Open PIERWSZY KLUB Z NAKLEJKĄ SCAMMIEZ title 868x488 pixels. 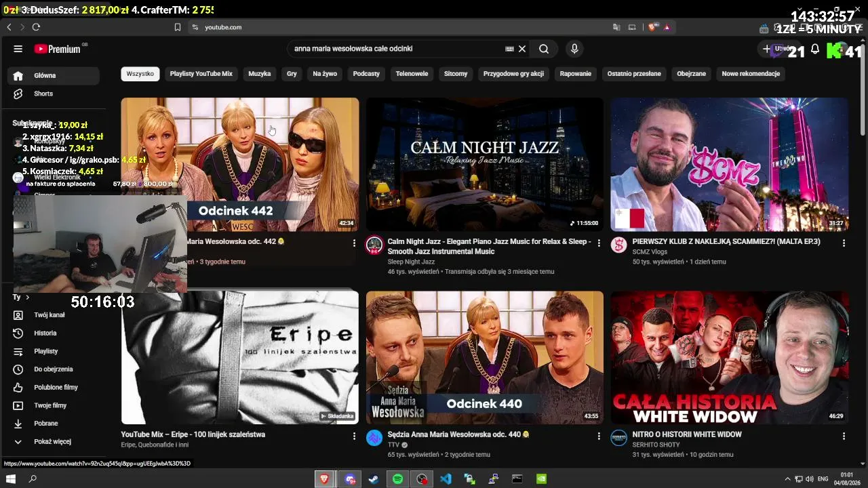(x=726, y=242)
